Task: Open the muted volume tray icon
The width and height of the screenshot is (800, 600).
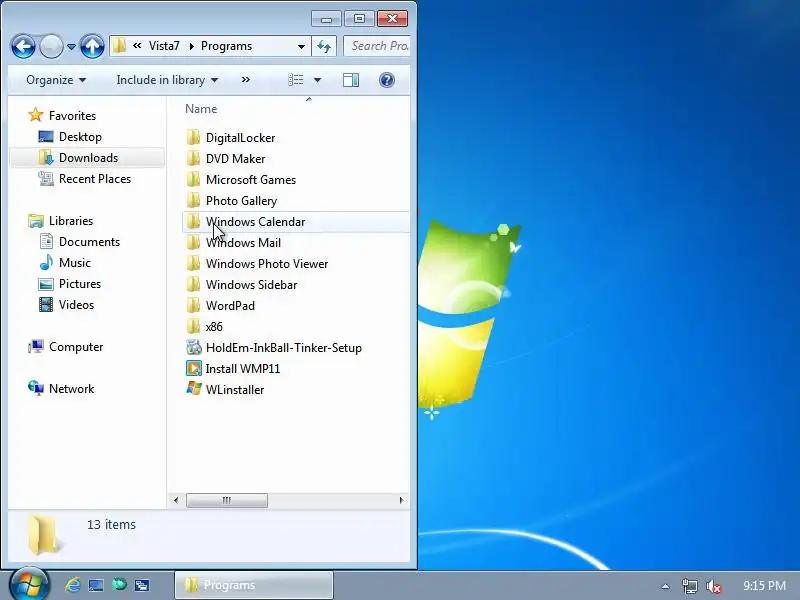Action: 713,586
